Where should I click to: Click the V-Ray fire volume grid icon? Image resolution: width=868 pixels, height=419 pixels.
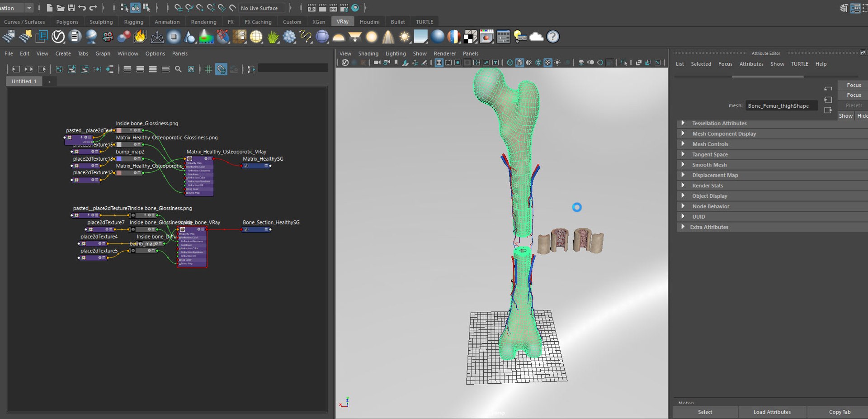tap(140, 37)
